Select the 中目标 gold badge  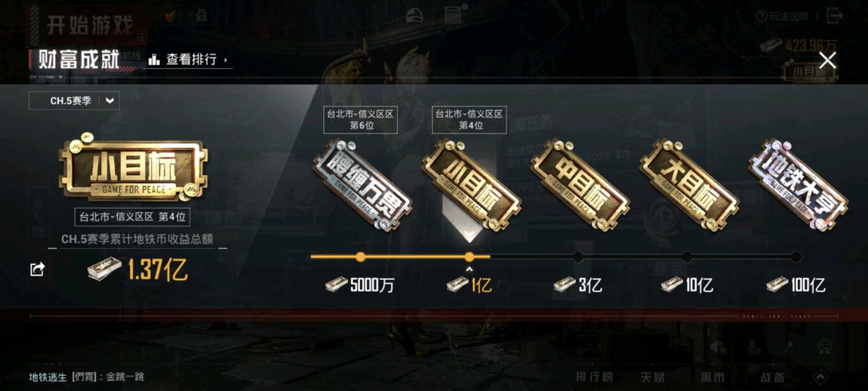(580, 186)
